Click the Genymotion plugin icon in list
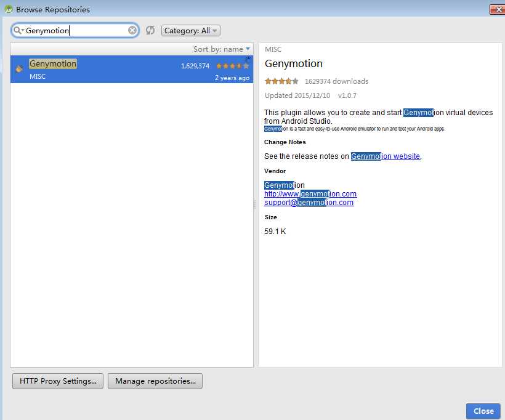The image size is (505, 420). click(x=19, y=68)
